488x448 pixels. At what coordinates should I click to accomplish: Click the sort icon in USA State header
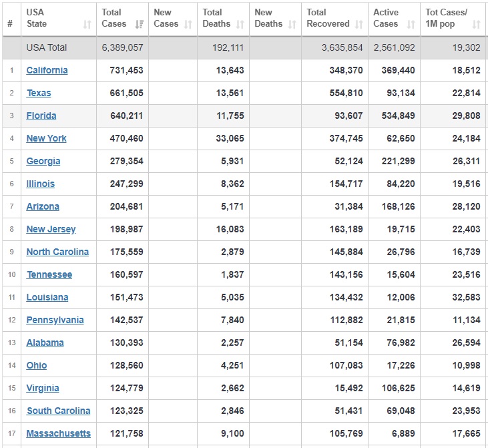coord(87,25)
